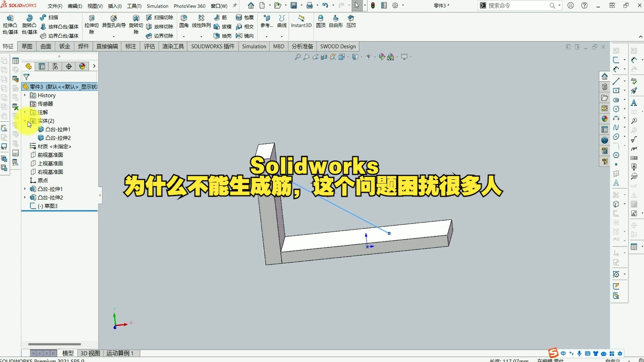Select the 筋 (Rib) feature tool
The width and height of the screenshot is (644, 362).
221,17
